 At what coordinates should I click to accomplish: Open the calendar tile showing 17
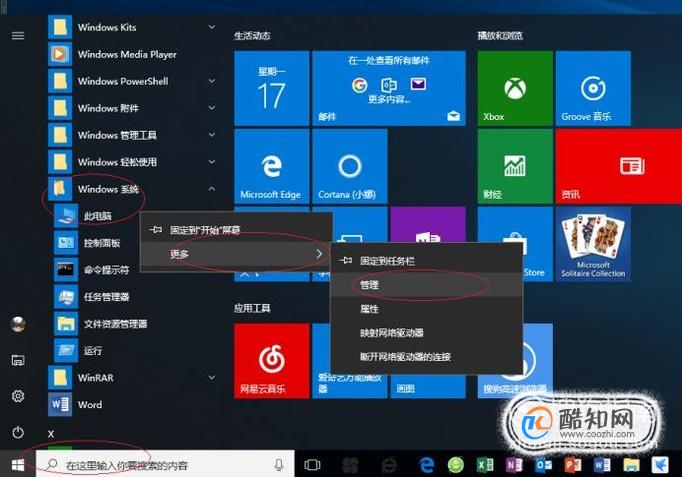[272, 88]
